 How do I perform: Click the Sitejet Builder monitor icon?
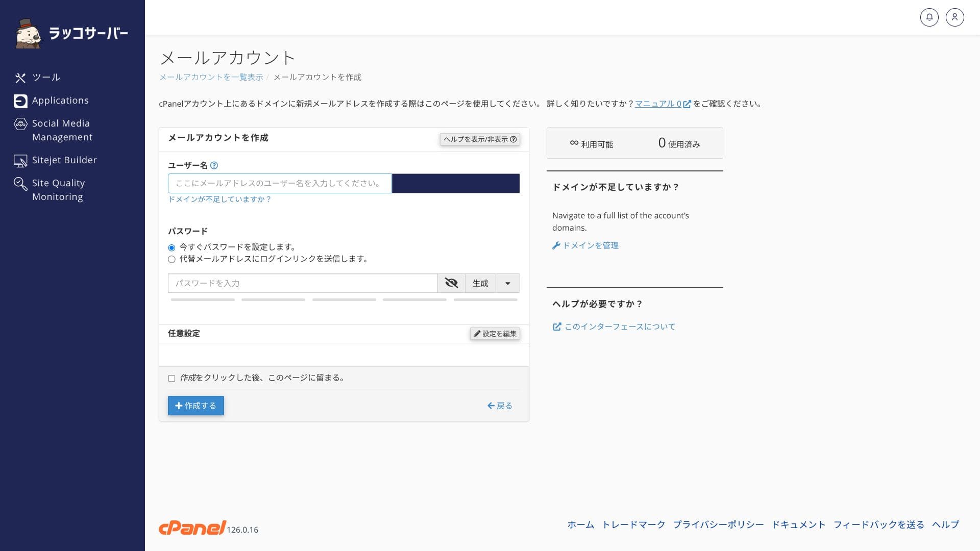tap(20, 161)
